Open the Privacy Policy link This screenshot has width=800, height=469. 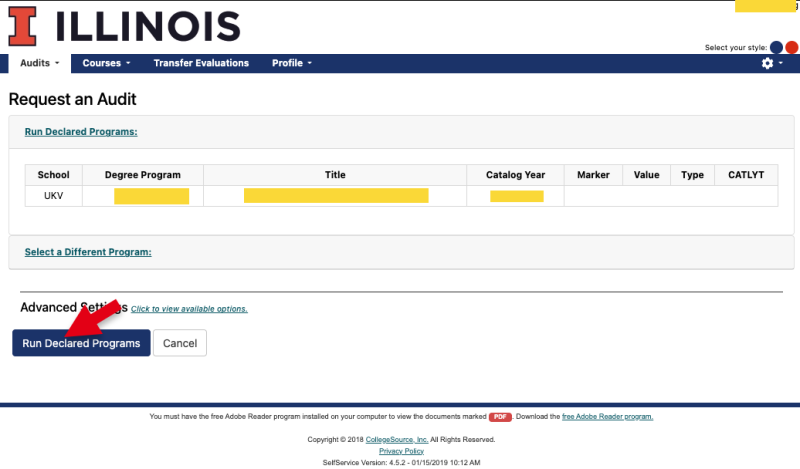point(401,451)
